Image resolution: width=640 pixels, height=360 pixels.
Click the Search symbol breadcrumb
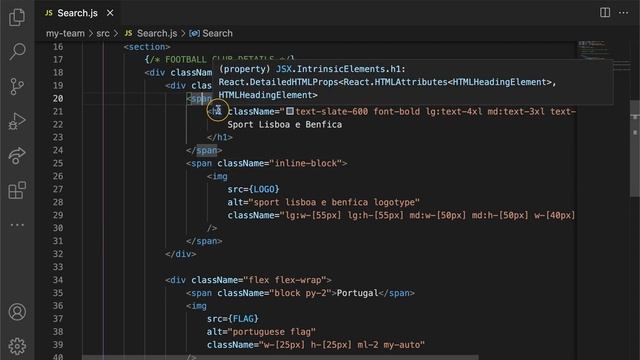click(x=211, y=33)
